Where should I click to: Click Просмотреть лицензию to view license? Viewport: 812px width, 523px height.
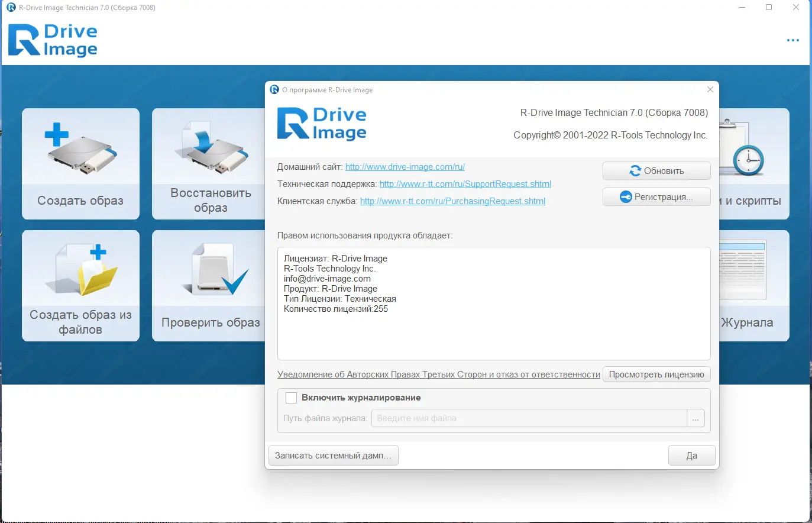coord(656,374)
